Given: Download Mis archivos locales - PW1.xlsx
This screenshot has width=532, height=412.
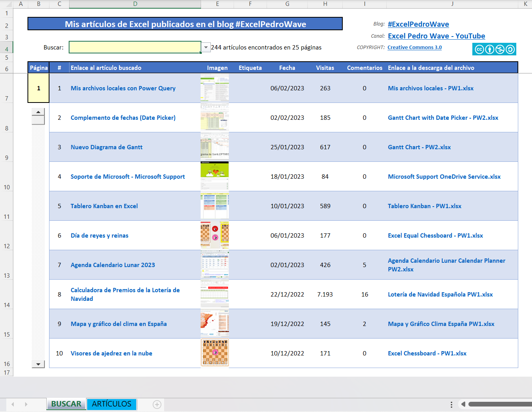Looking at the screenshot, I should [431, 88].
